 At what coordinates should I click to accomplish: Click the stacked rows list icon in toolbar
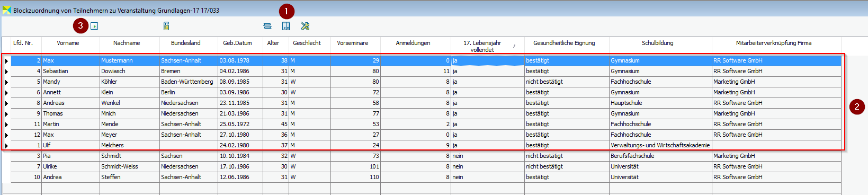pos(267,26)
